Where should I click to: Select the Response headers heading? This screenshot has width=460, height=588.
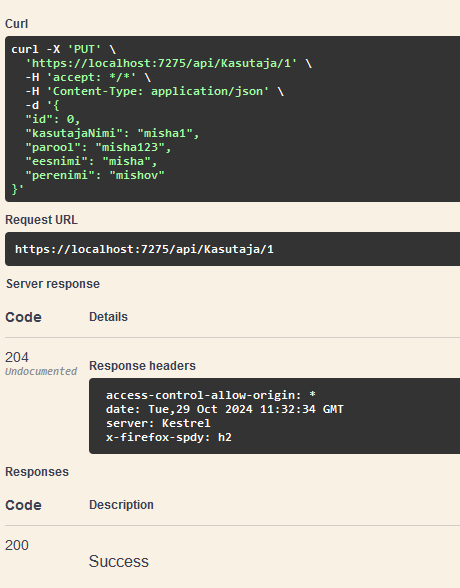[142, 366]
